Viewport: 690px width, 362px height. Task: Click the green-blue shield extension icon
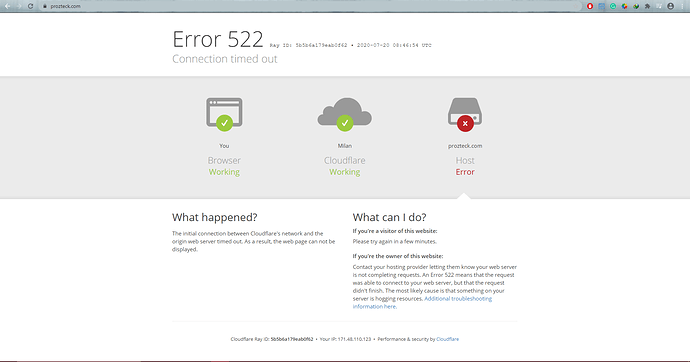tap(636, 6)
